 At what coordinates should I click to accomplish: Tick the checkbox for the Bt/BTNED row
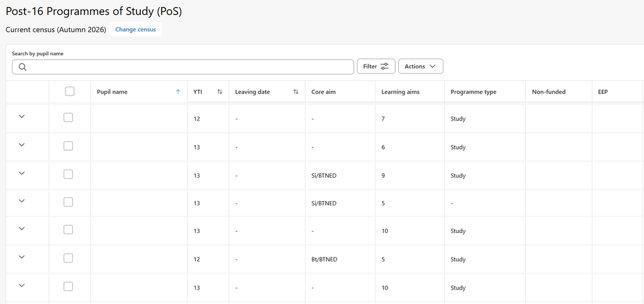coord(68,258)
